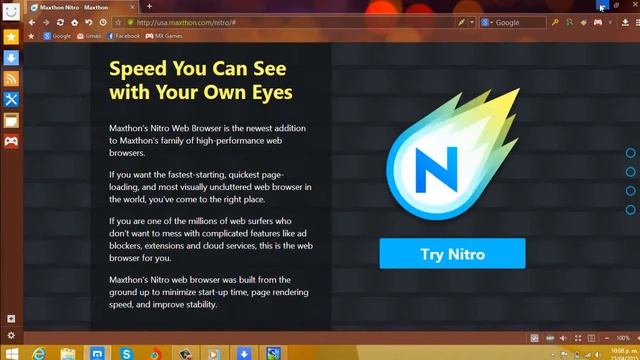This screenshot has height=360, width=640.
Task: Open the Facebook bookmark
Action: pos(123,36)
